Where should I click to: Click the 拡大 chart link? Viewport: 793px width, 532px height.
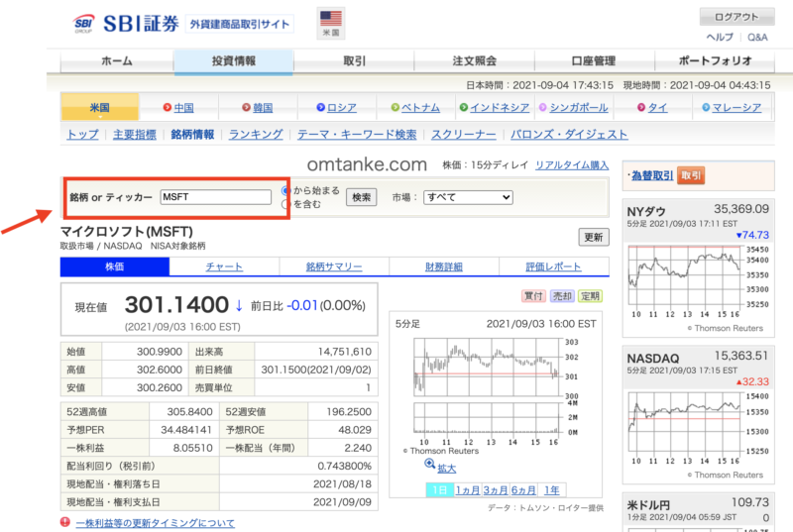pyautogui.click(x=447, y=469)
